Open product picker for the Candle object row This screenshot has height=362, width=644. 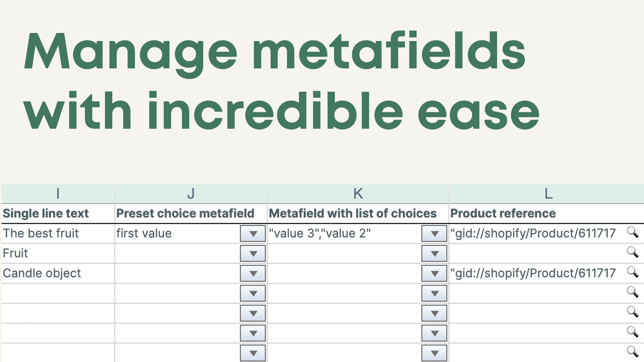(x=632, y=273)
